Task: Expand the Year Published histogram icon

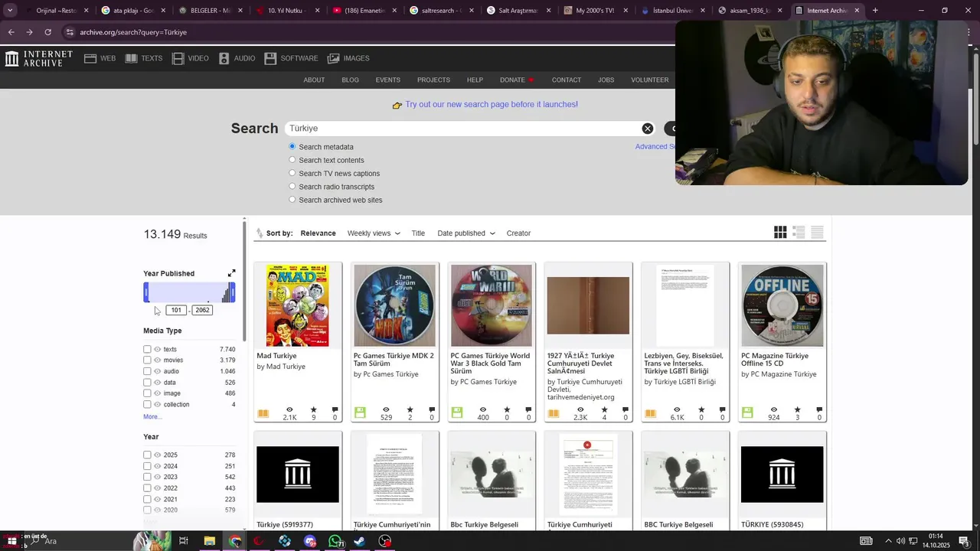Action: [231, 273]
